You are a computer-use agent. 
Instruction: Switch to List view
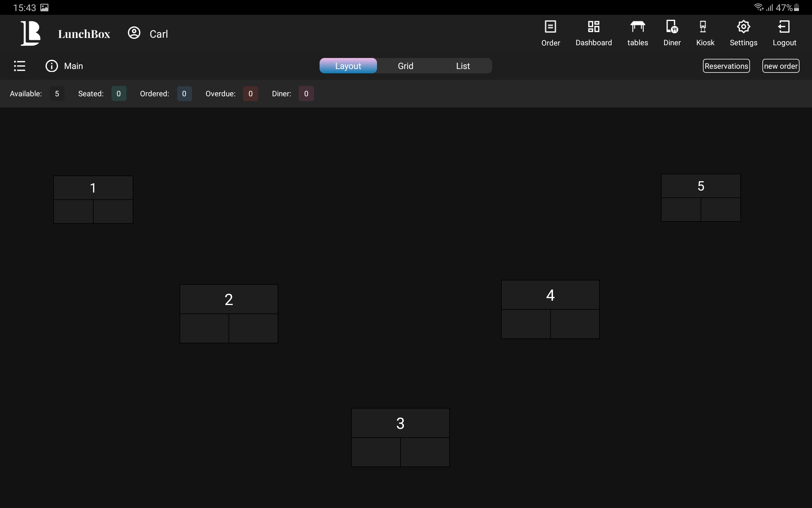(463, 66)
